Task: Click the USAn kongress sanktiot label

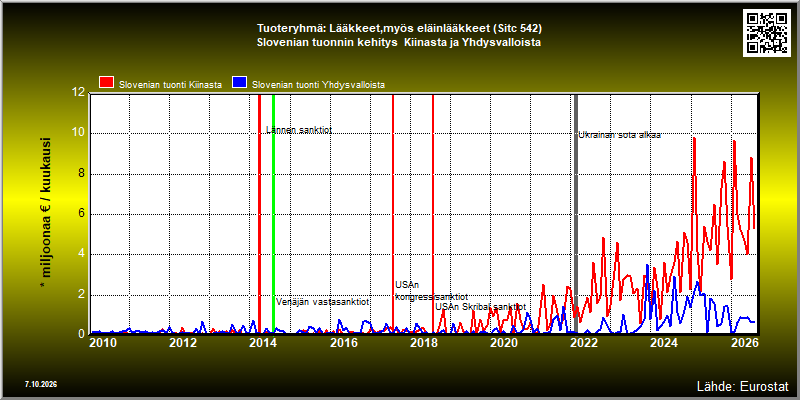Action: 431,291
